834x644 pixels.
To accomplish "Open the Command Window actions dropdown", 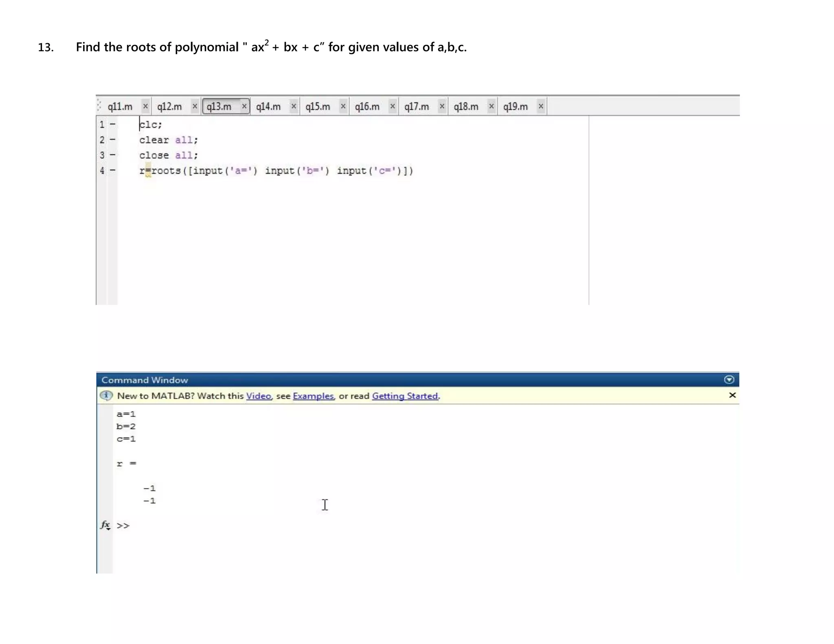I will pos(729,380).
